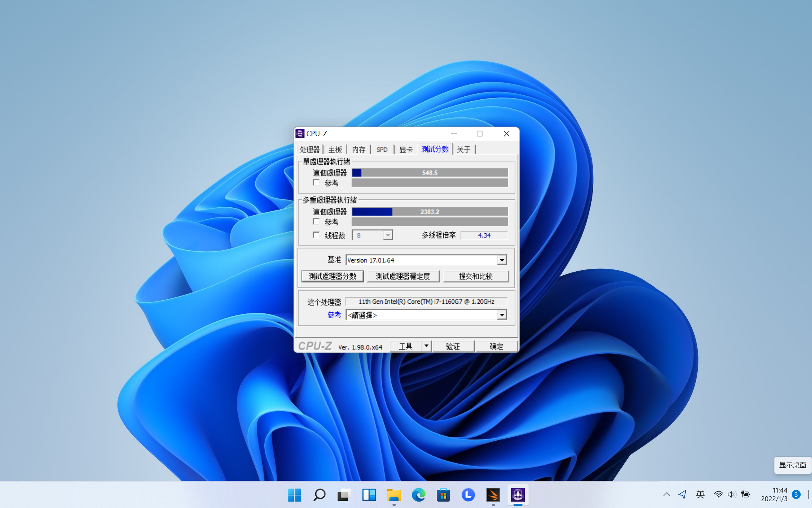Open Microsoft Store from taskbar
The height and width of the screenshot is (508, 812).
click(x=443, y=495)
